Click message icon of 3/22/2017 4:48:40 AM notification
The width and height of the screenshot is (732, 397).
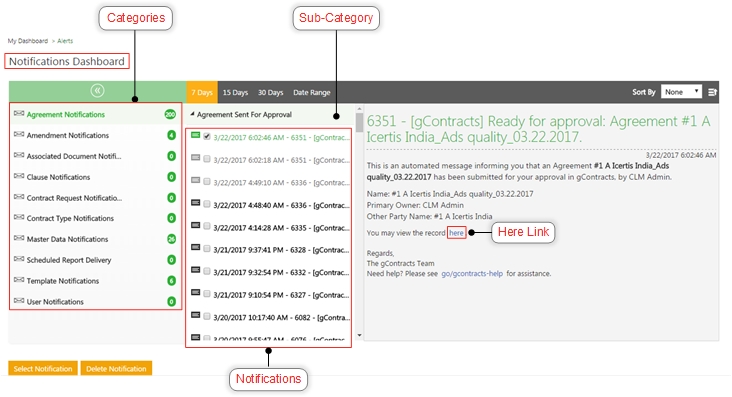196,203
